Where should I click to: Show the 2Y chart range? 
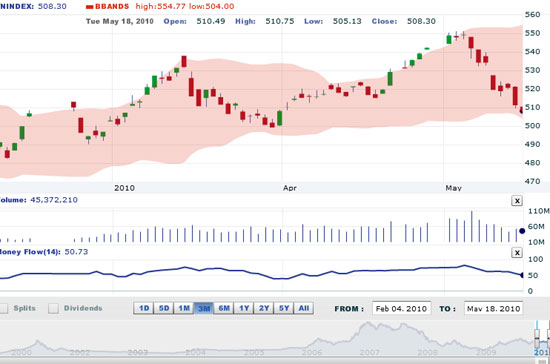264,308
